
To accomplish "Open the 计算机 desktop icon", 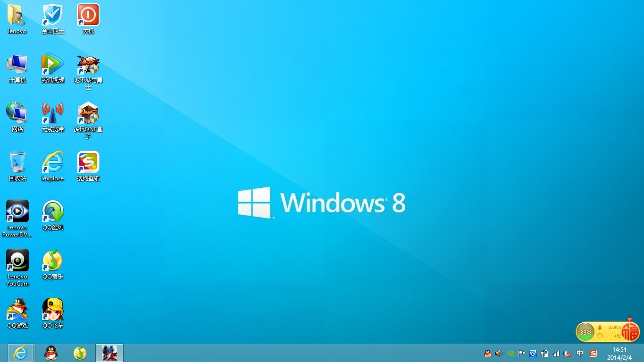I will click(x=17, y=68).
